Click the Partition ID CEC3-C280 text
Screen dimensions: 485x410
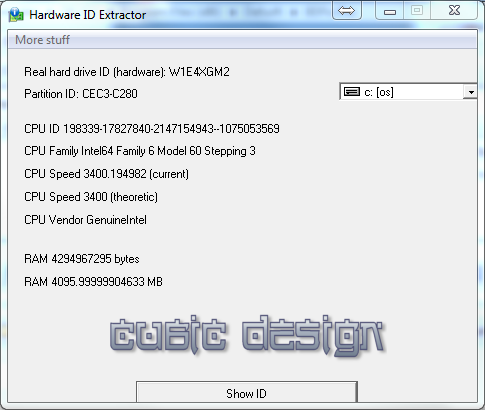click(x=81, y=94)
